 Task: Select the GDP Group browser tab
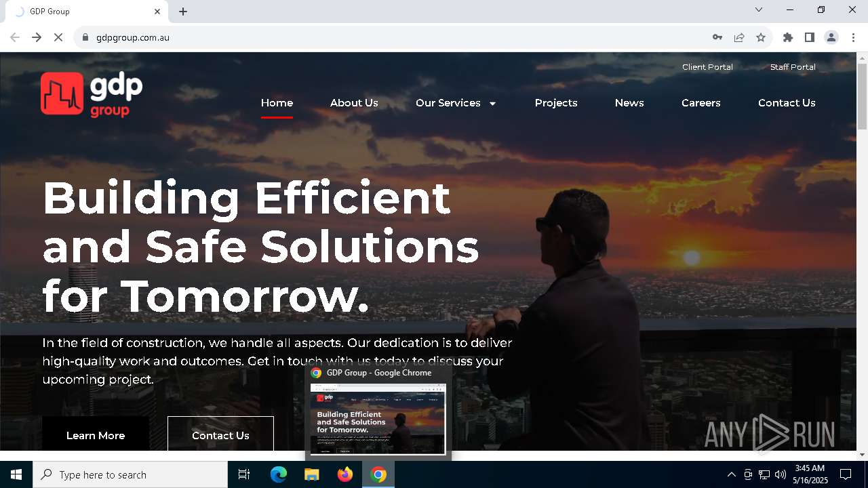point(86,12)
